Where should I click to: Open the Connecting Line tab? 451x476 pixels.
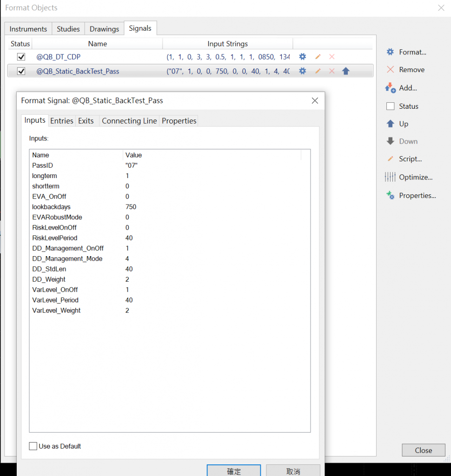(x=129, y=121)
